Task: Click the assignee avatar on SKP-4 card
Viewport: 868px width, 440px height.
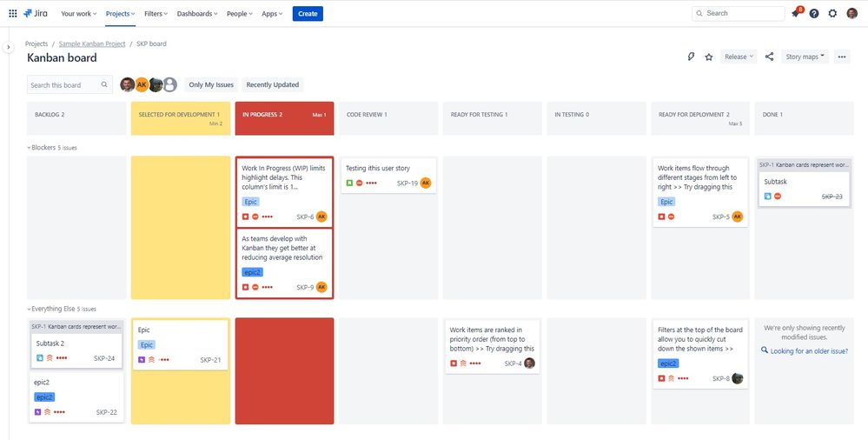Action: coord(529,363)
